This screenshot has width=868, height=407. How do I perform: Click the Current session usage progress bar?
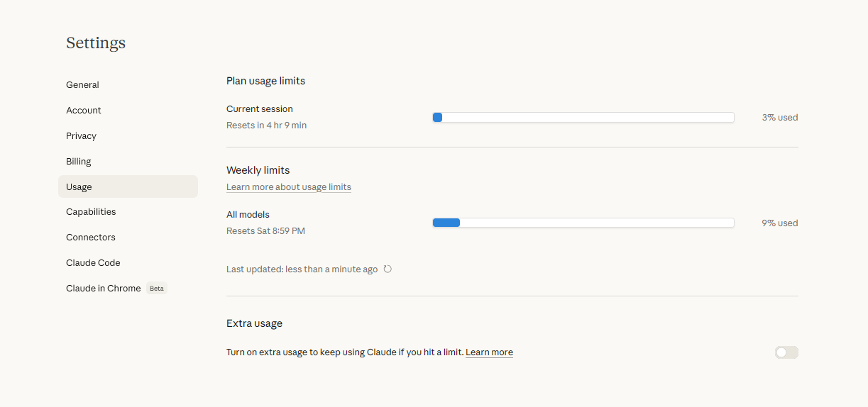tap(583, 118)
